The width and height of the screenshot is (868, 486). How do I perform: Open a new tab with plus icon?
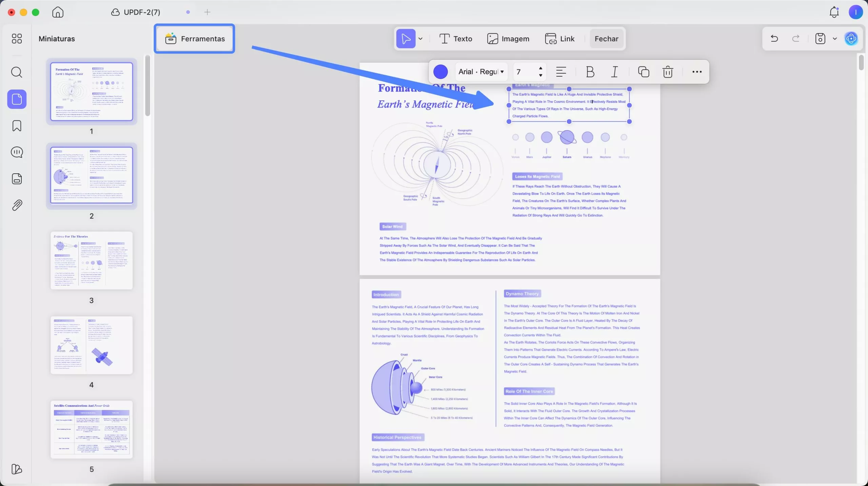(207, 12)
